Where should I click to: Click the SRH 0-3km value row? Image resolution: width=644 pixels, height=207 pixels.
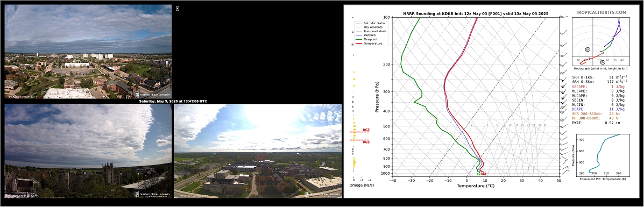click(x=598, y=82)
